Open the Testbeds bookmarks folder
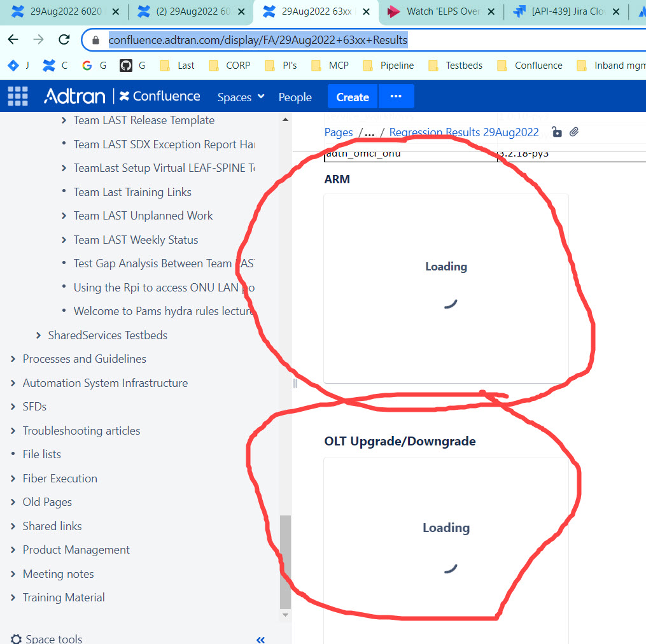 [x=455, y=65]
